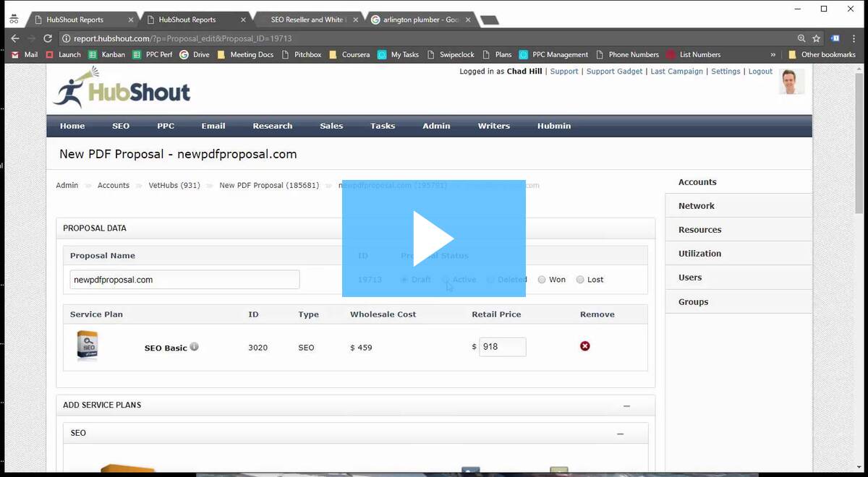Open the Research navigation menu
Viewport: 868px width, 477px height.
pyautogui.click(x=273, y=126)
